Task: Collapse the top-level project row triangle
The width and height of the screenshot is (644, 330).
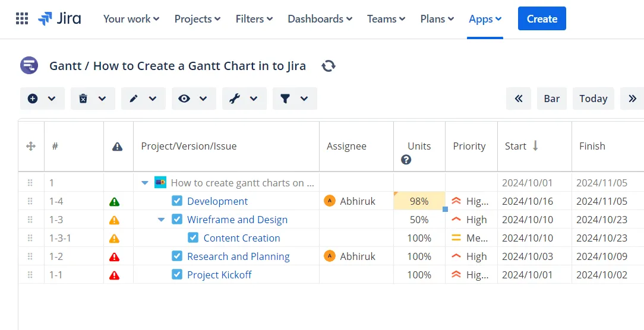Action: click(x=145, y=183)
